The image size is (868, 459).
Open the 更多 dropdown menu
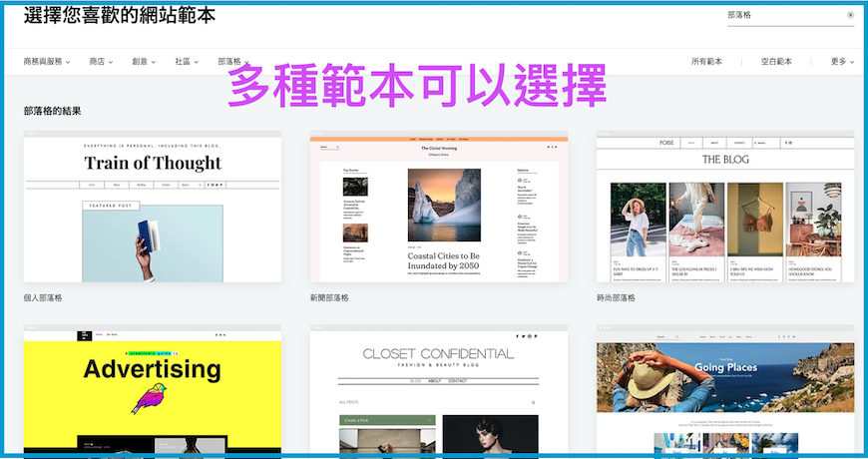pos(842,62)
